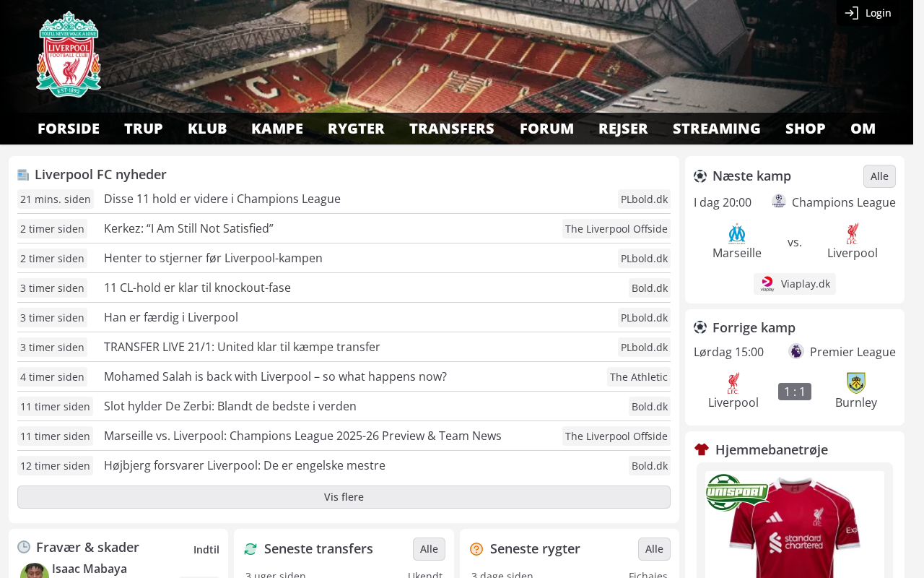Click the home jersey product image

tap(795, 525)
